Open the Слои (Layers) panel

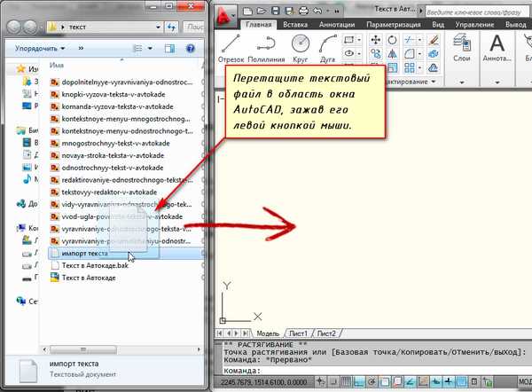[x=461, y=51]
